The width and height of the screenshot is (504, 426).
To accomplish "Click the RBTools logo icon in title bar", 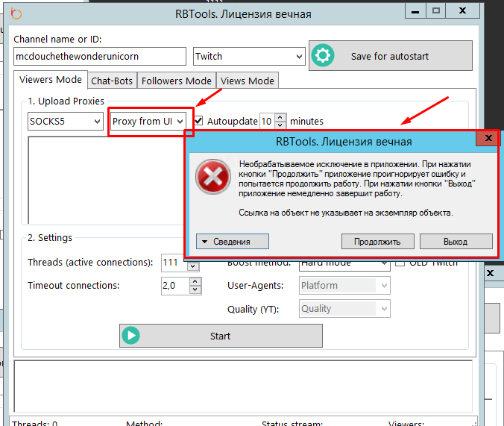I will coord(16,13).
